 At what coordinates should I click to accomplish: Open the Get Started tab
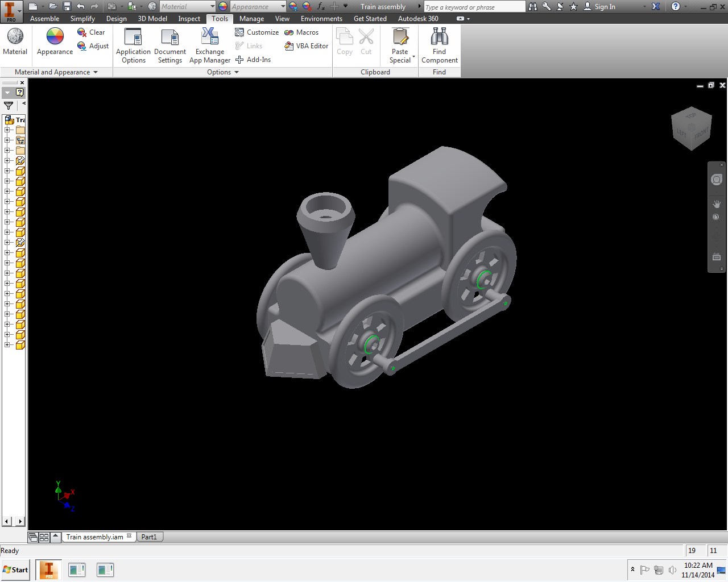coord(370,19)
